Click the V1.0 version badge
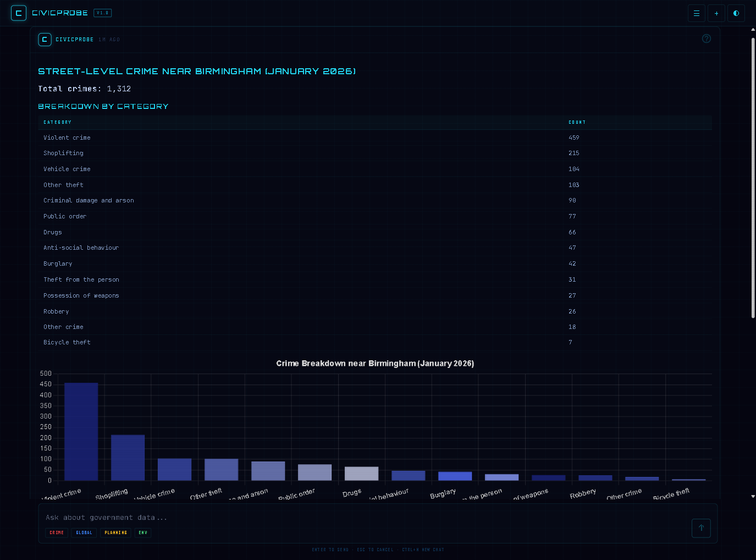Image resolution: width=756 pixels, height=560 pixels. pos(102,13)
